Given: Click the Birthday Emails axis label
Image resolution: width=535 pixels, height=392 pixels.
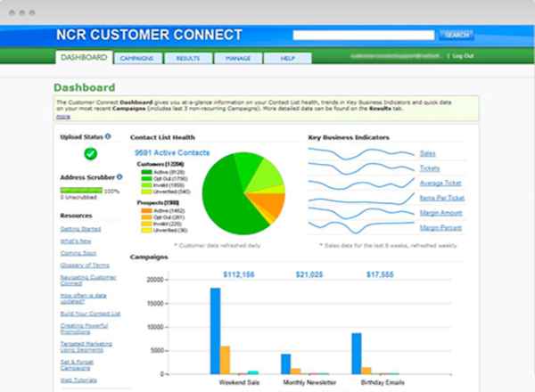Looking at the screenshot, I should tap(383, 382).
